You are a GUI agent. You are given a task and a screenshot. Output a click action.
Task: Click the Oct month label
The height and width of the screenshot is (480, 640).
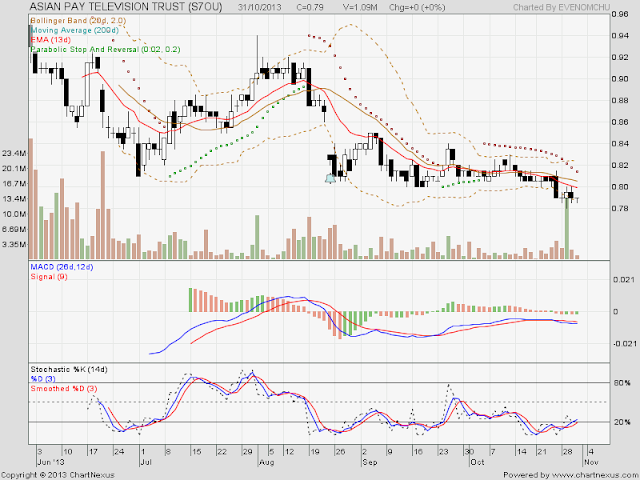pos(477,462)
